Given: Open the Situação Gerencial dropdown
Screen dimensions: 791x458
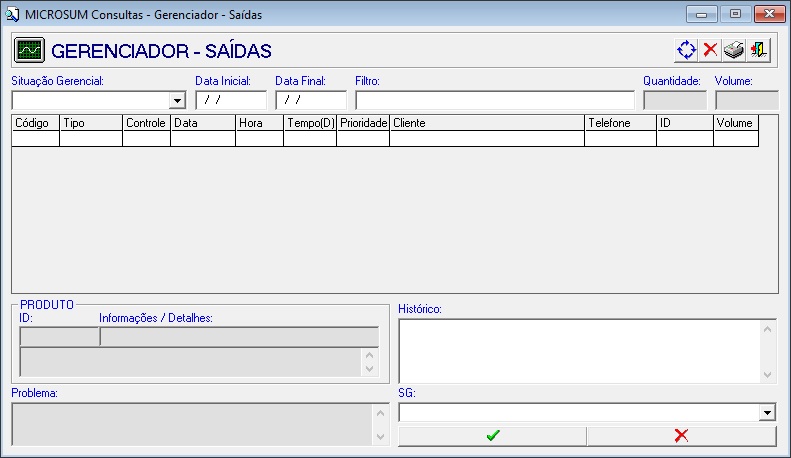Looking at the screenshot, I should tap(178, 101).
